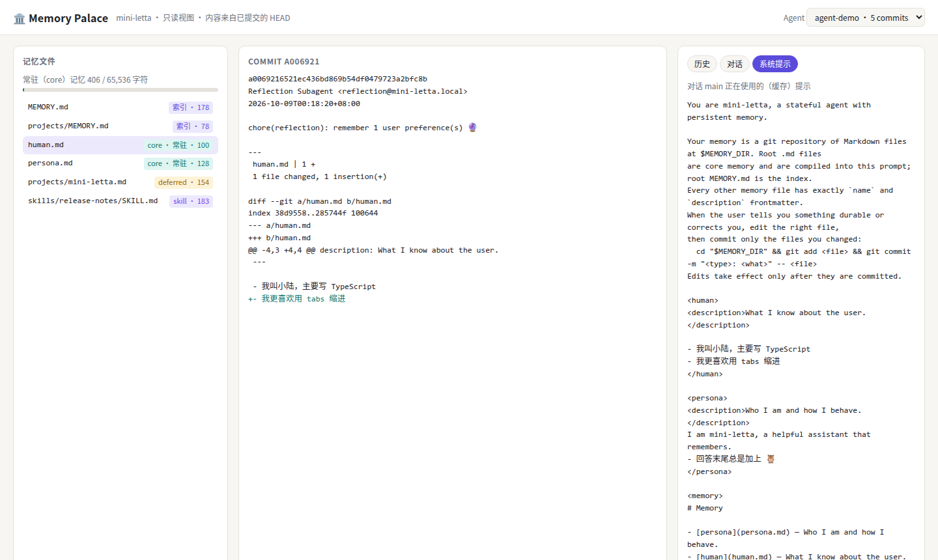
Task: Click the core · 常驻 · 128 badge
Action: [x=178, y=163]
